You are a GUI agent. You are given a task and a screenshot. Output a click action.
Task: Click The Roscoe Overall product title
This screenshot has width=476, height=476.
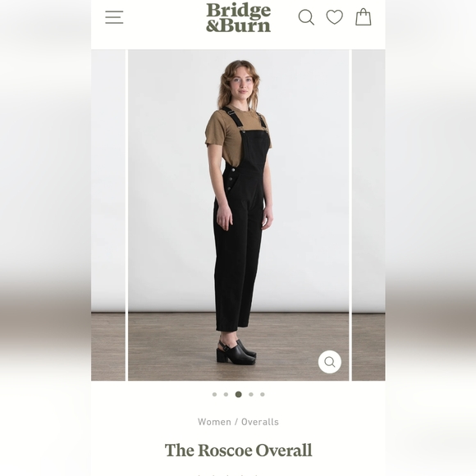238,451
